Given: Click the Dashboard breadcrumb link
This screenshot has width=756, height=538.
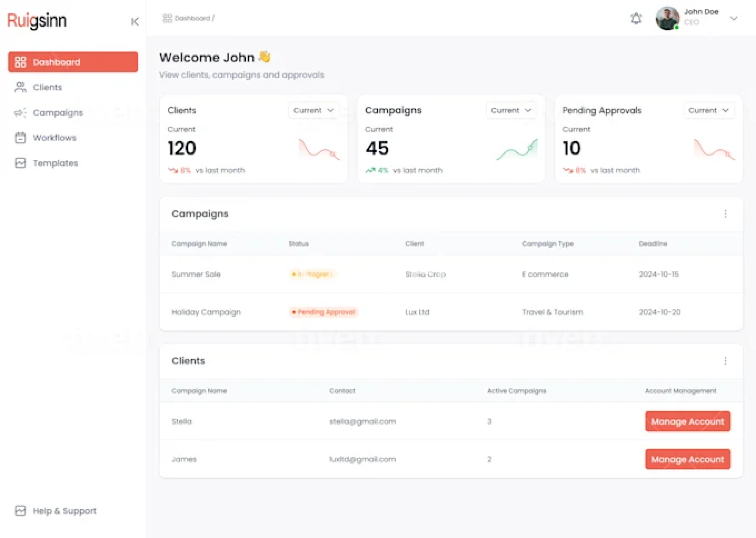Looking at the screenshot, I should pos(192,18).
